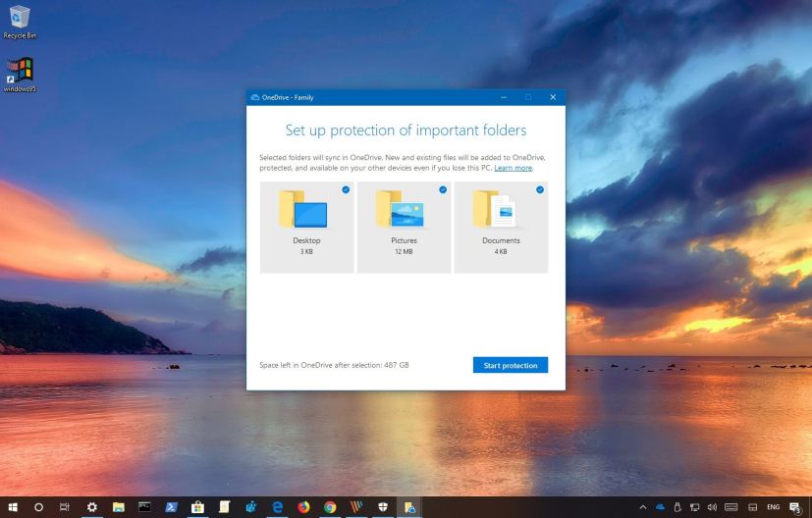Open Settings gear in the taskbar
812x518 pixels.
[91, 507]
